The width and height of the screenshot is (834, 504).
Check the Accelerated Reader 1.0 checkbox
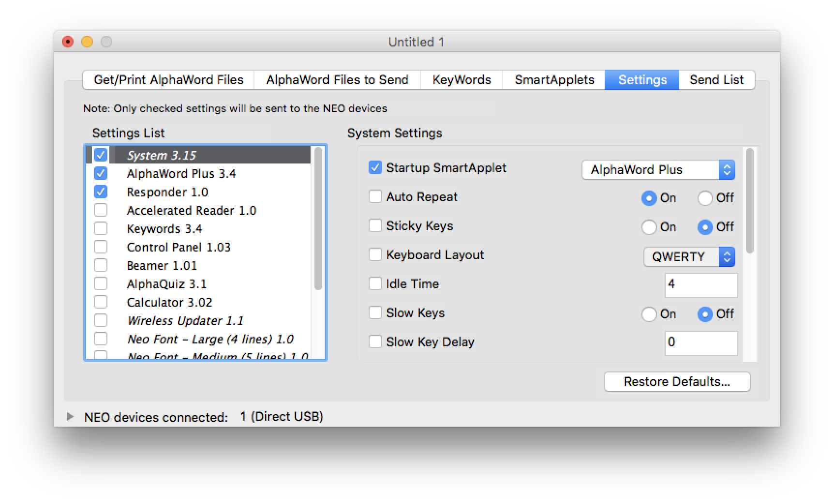(x=101, y=210)
